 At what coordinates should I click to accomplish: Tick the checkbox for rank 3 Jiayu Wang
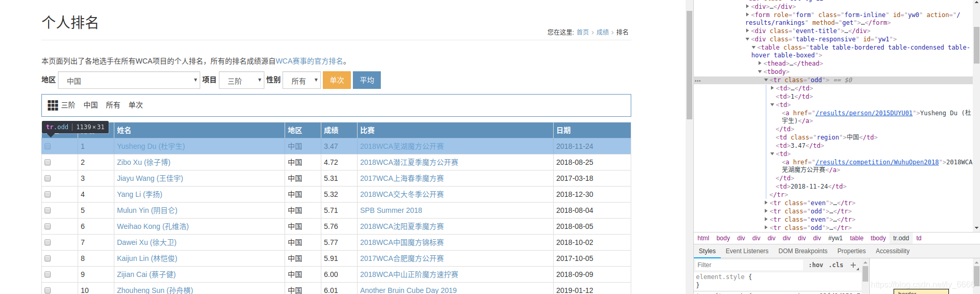point(48,178)
